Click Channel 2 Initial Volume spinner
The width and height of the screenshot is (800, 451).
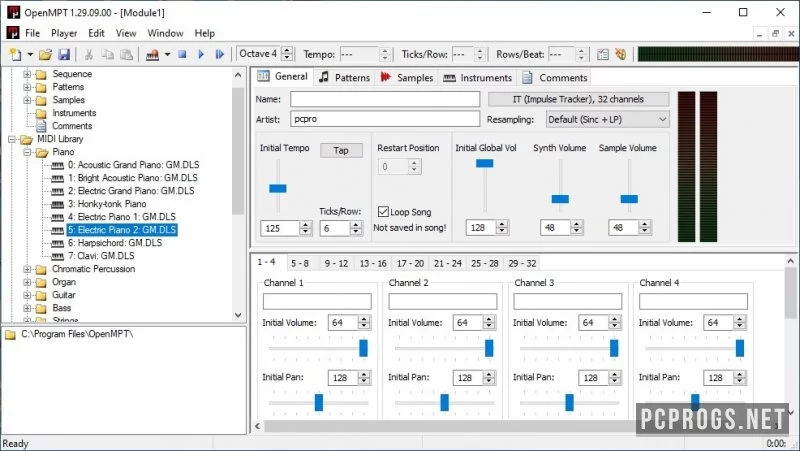pyautogui.click(x=489, y=322)
